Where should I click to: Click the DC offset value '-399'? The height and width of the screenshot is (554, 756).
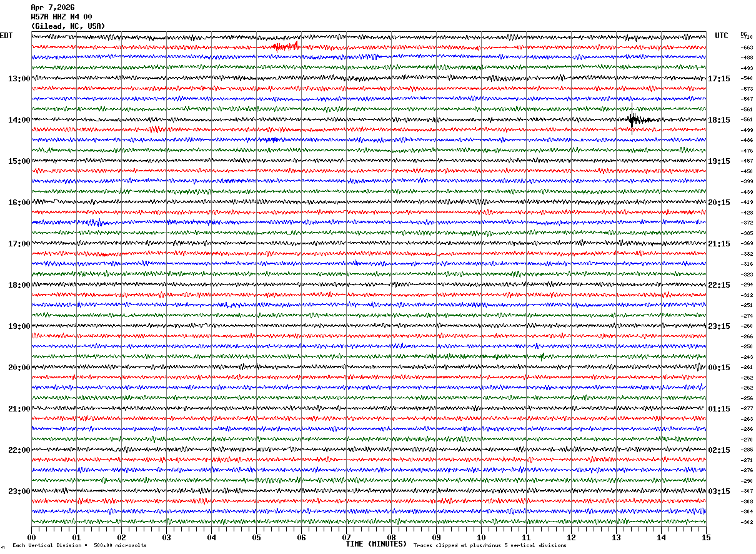747,181
